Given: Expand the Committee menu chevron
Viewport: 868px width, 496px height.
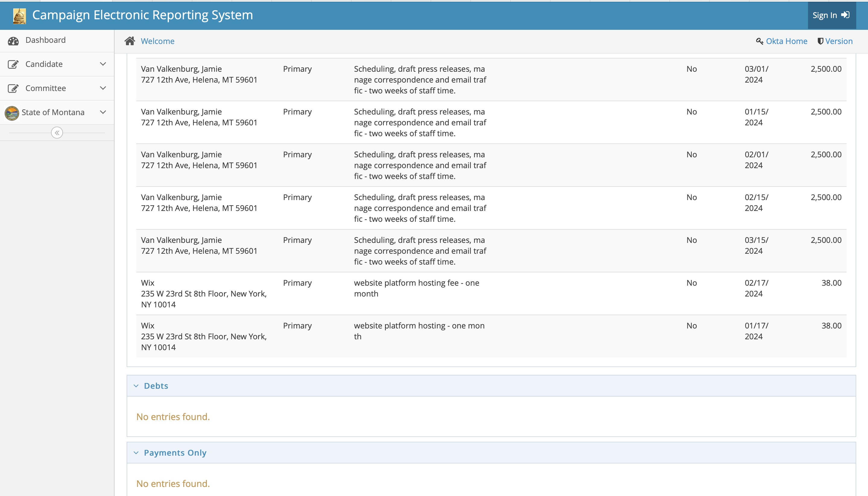Looking at the screenshot, I should (103, 88).
